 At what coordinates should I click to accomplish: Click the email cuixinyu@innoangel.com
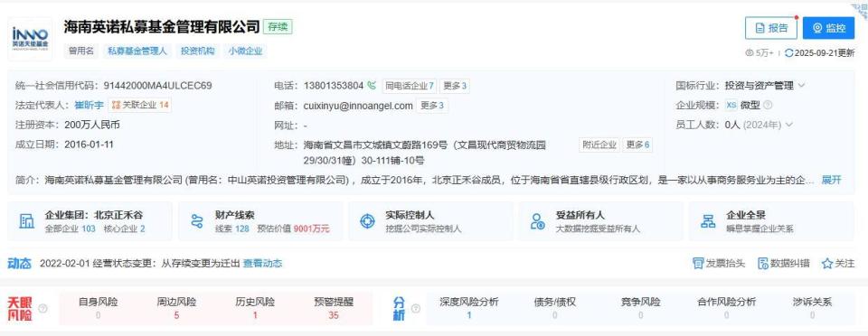coord(358,106)
